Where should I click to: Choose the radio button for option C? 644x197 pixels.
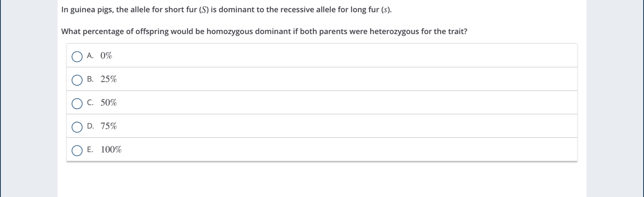click(x=77, y=104)
